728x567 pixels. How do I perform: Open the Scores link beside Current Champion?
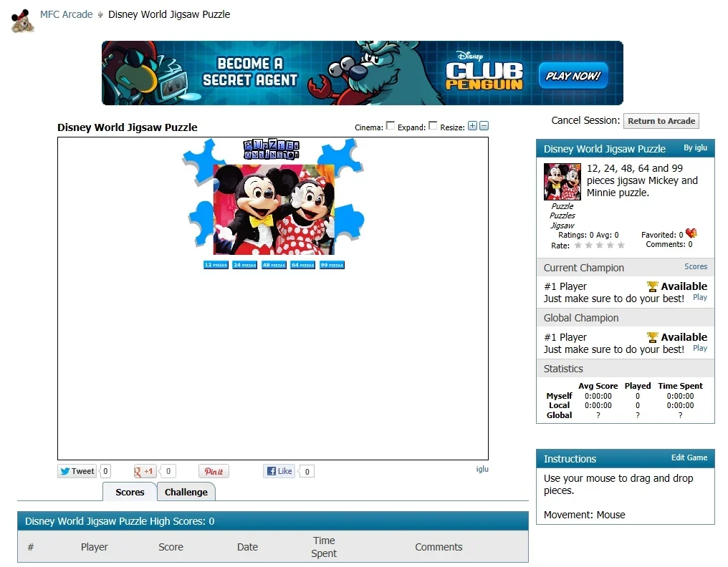(696, 267)
